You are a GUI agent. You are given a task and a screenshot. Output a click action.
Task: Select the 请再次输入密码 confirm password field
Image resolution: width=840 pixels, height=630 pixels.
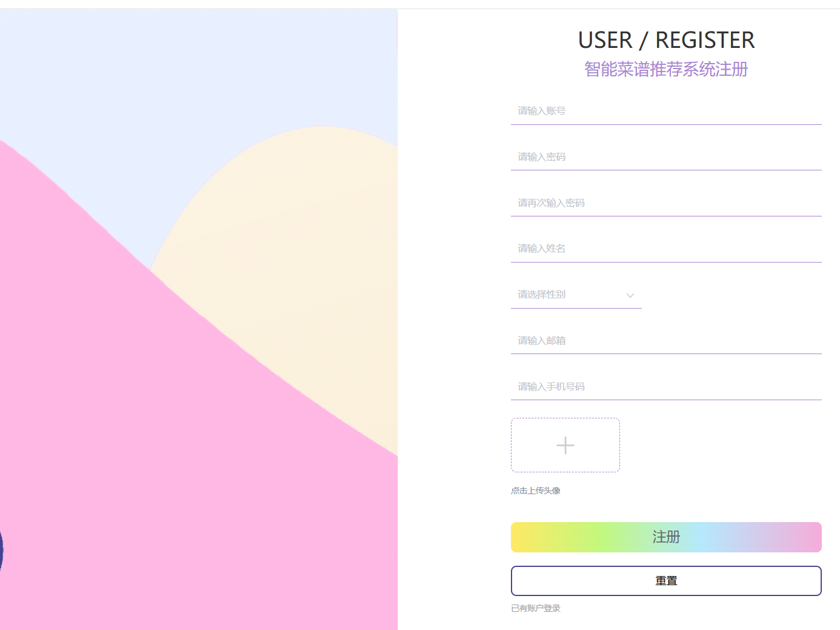[x=666, y=203]
